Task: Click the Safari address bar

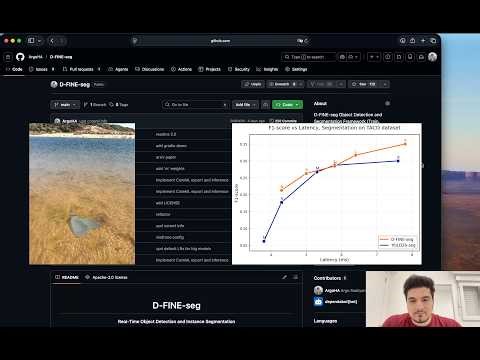Action: (x=220, y=41)
